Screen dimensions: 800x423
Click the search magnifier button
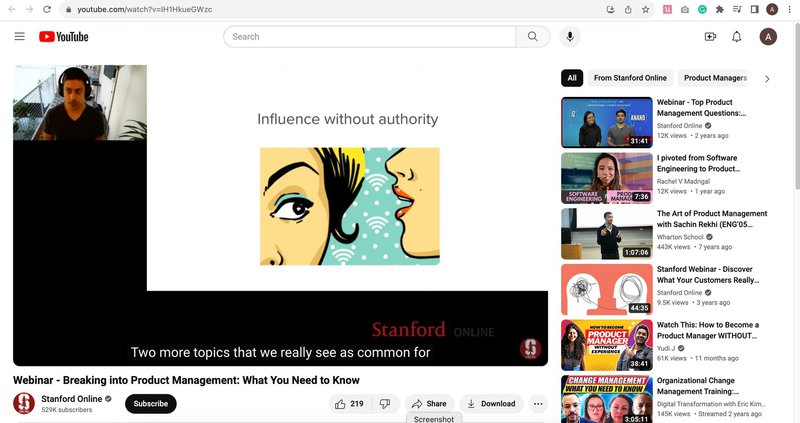pos(533,37)
